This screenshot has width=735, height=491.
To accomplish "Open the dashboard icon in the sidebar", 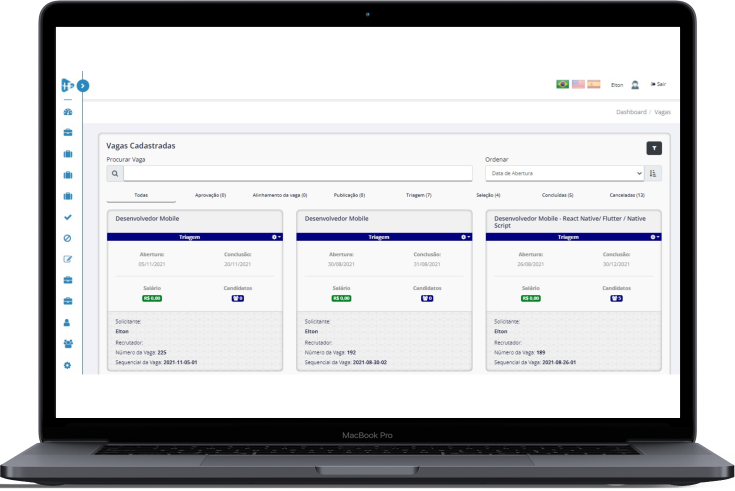I will pos(67,111).
